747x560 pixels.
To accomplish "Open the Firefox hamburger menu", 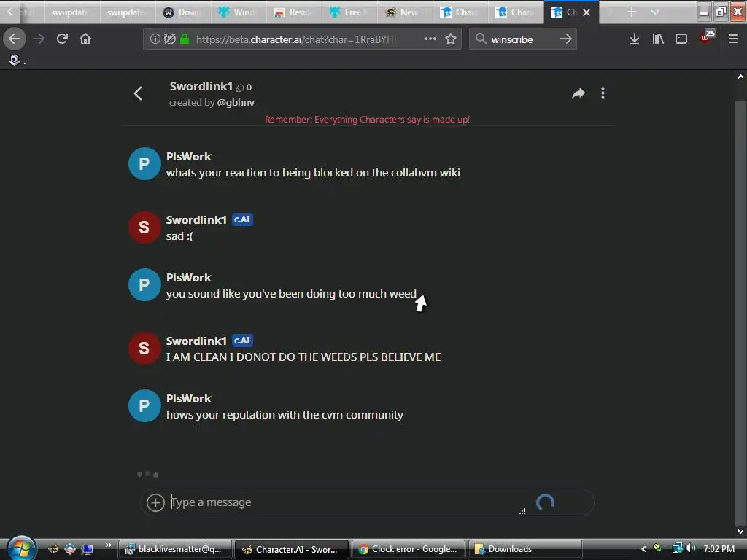I will pyautogui.click(x=733, y=39).
